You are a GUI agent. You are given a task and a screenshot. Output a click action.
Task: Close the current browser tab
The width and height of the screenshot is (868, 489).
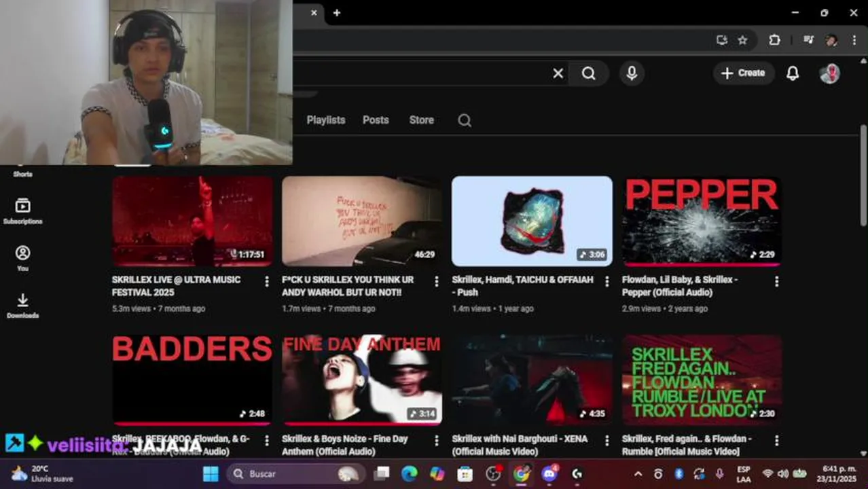click(314, 13)
